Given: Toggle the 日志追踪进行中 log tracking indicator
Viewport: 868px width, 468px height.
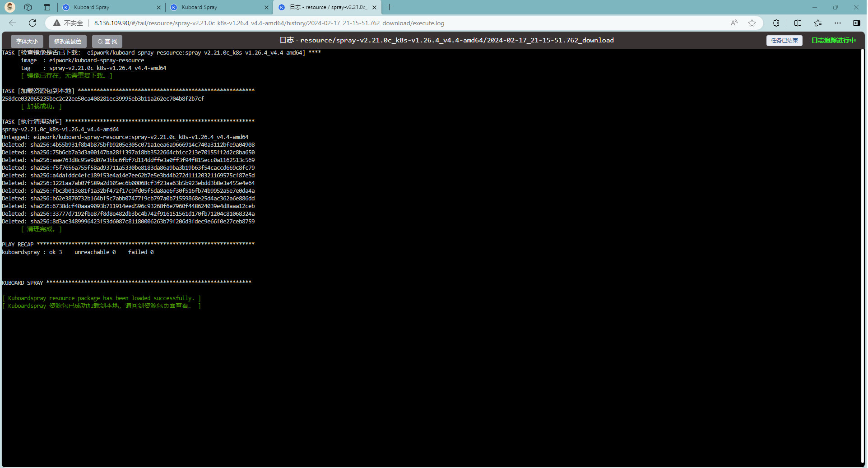Looking at the screenshot, I should point(833,41).
